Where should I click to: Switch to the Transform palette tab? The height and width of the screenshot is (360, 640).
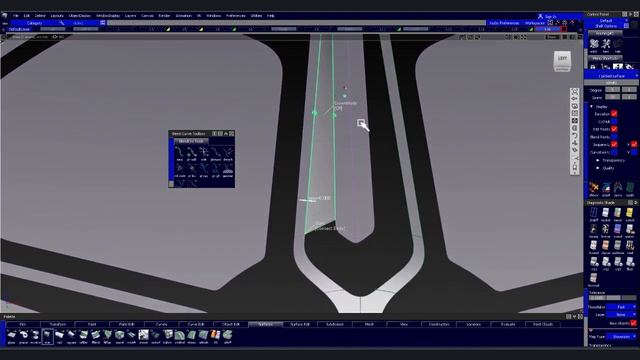57,324
